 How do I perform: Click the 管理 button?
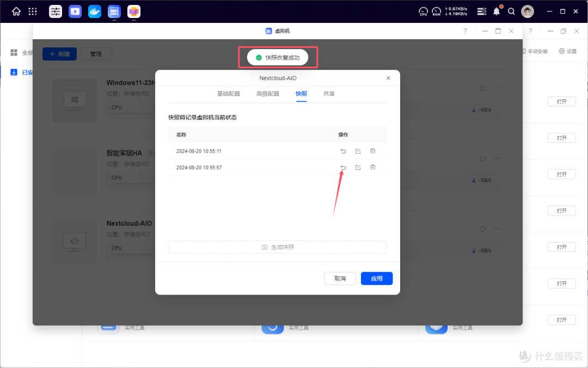(96, 54)
